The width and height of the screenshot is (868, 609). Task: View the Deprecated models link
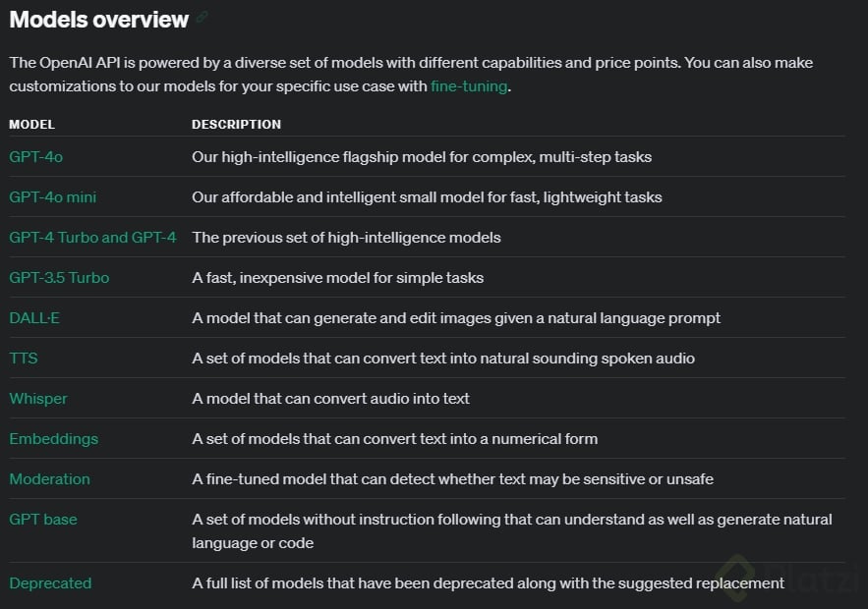[x=50, y=583]
